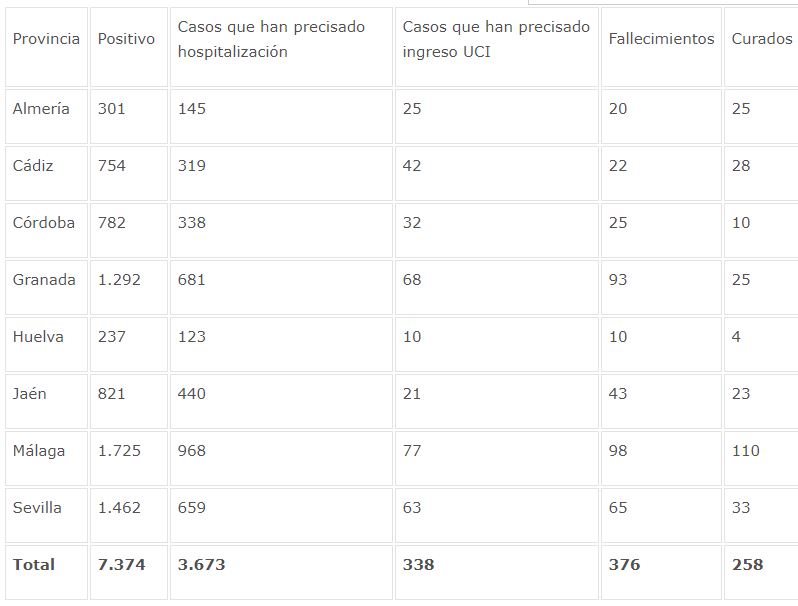Click the Jaén row label

tap(30, 394)
